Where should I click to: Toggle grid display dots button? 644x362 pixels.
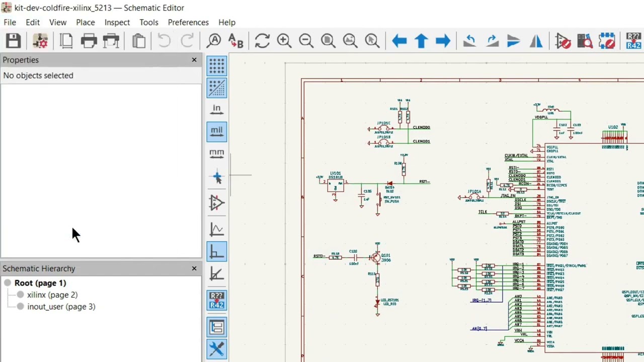tap(217, 66)
